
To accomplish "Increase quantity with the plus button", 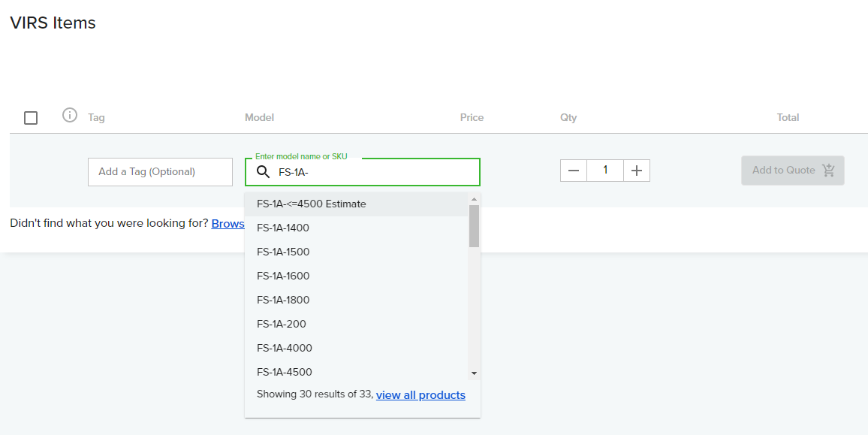I will tap(637, 171).
